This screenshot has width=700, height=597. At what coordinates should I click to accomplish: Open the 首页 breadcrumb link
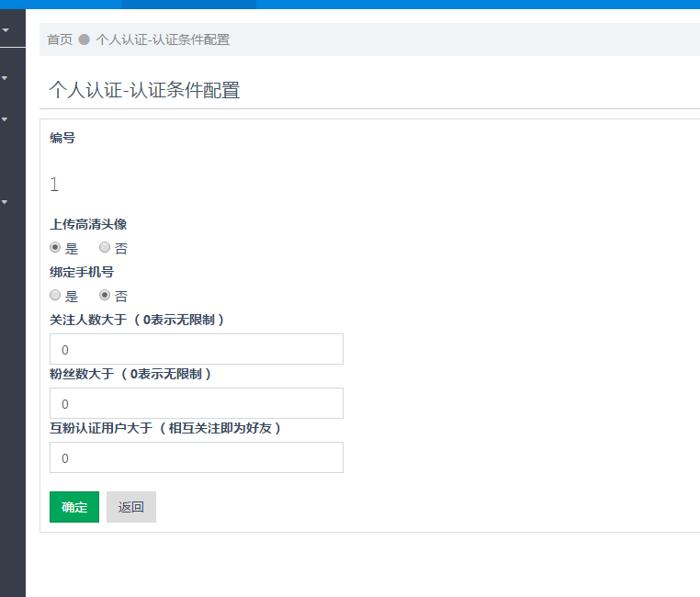(60, 39)
